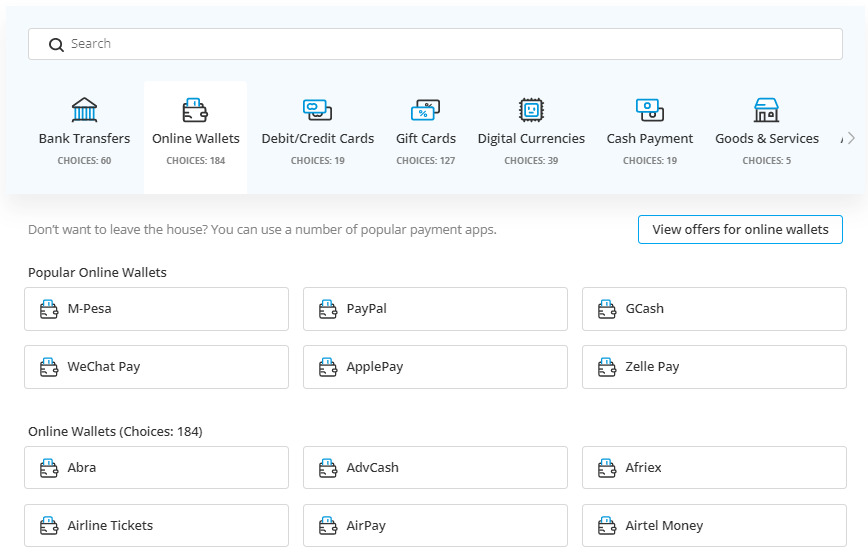Click the wallet icon beside M-Pesa
This screenshot has height=556, width=868.
coord(49,309)
